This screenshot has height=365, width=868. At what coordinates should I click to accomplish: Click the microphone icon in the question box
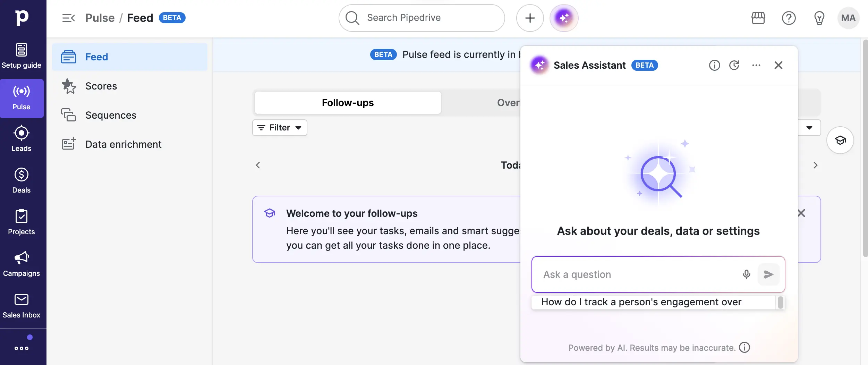point(746,274)
